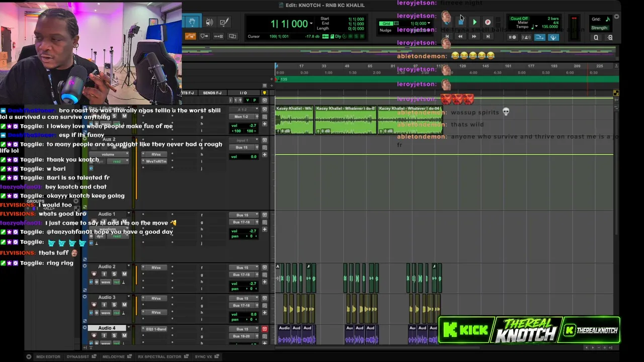Toggle input monitoring on Audio 2

pos(104,274)
